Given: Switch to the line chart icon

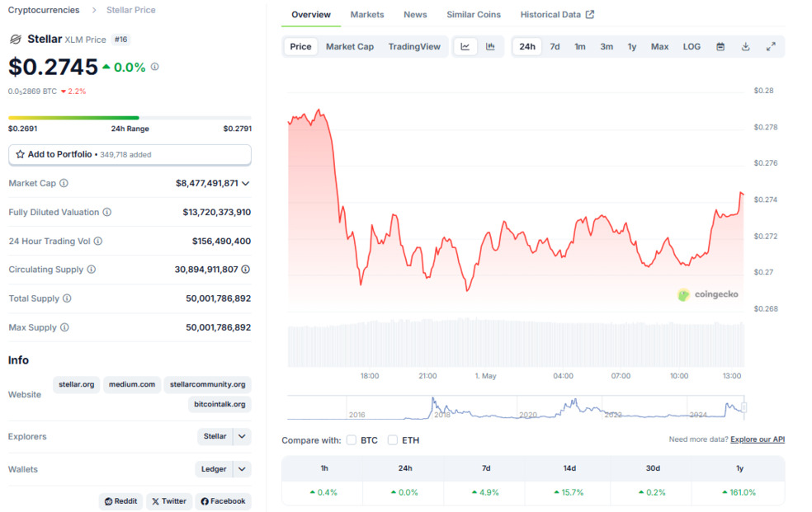Looking at the screenshot, I should [x=465, y=46].
